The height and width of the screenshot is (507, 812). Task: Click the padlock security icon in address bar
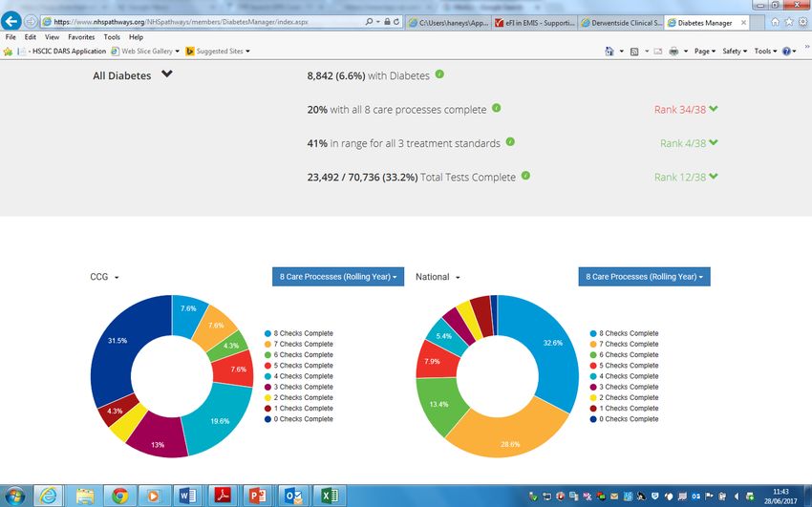tap(387, 22)
